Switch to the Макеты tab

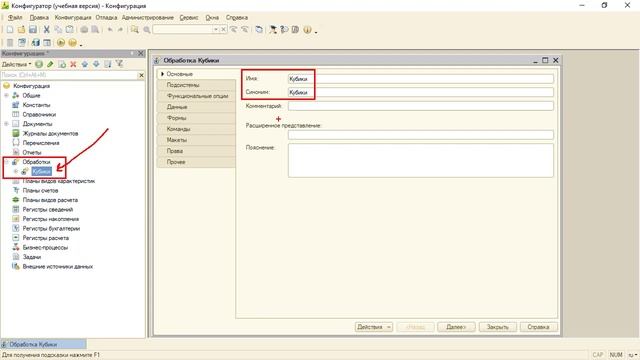(196, 140)
